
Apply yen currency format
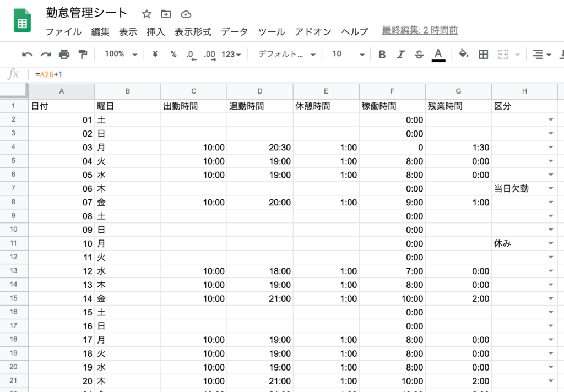(x=155, y=54)
